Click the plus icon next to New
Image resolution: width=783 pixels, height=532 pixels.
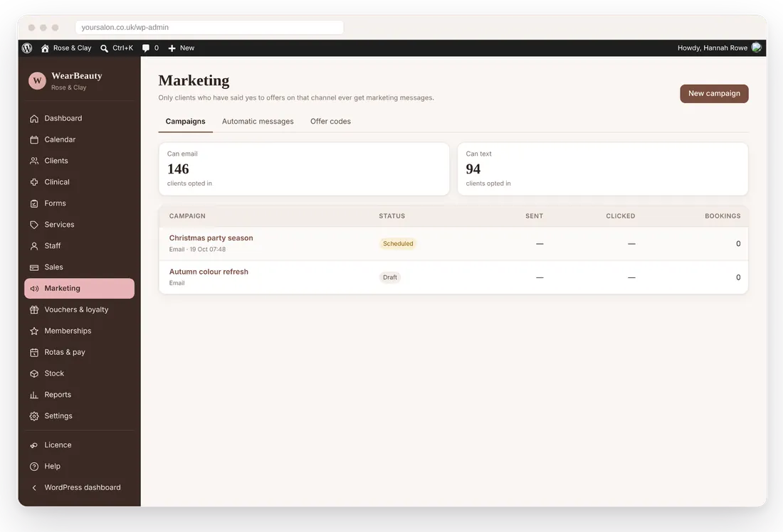click(172, 48)
